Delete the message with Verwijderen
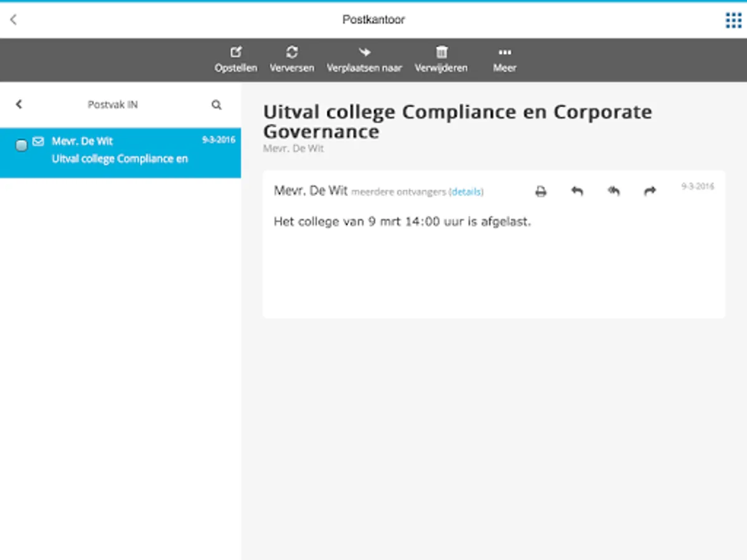Viewport: 747px width, 560px height. 441,60
